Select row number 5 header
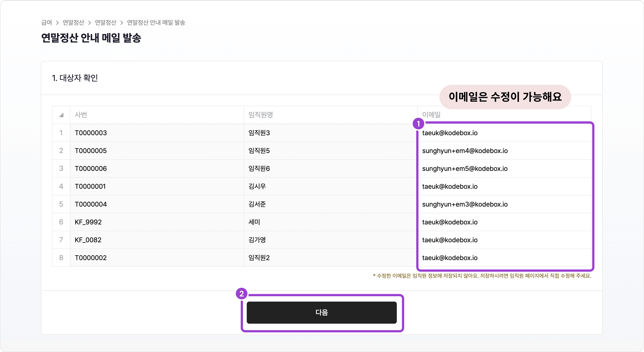Screen dimensions: 644x352 tap(61, 204)
